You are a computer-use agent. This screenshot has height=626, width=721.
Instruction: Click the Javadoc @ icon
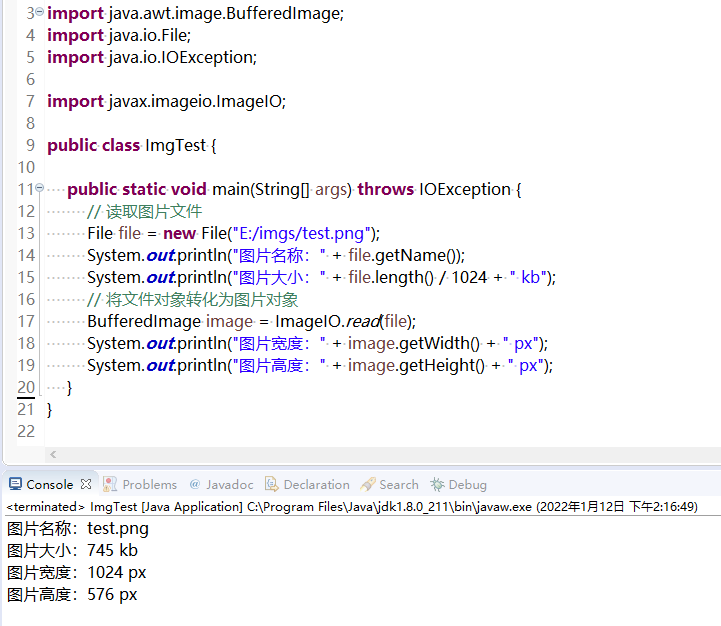click(195, 484)
